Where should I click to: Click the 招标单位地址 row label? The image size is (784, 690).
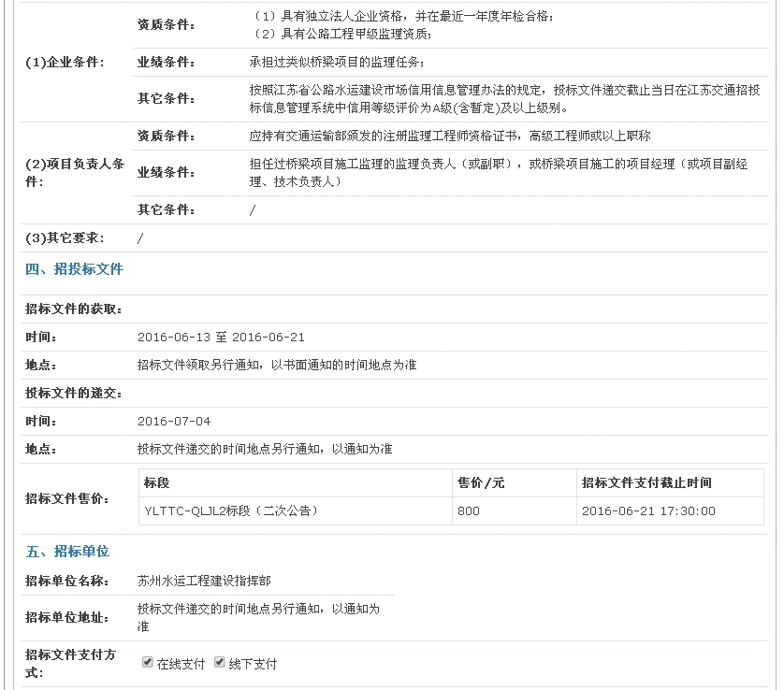pyautogui.click(x=67, y=618)
